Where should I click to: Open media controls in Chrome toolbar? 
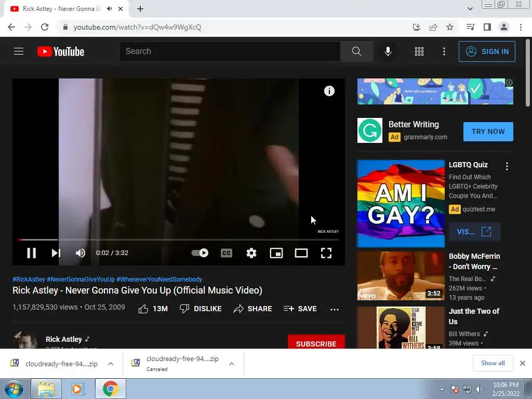pos(470,27)
